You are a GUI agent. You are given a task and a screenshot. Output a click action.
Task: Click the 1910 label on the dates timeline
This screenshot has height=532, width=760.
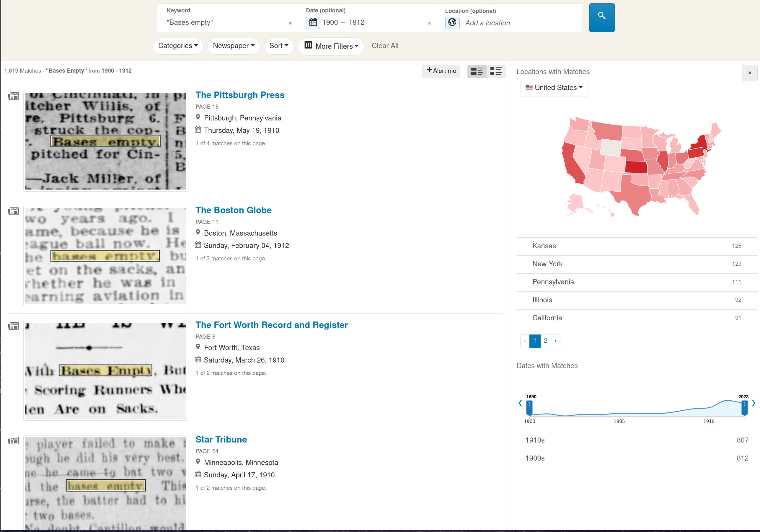[709, 421]
